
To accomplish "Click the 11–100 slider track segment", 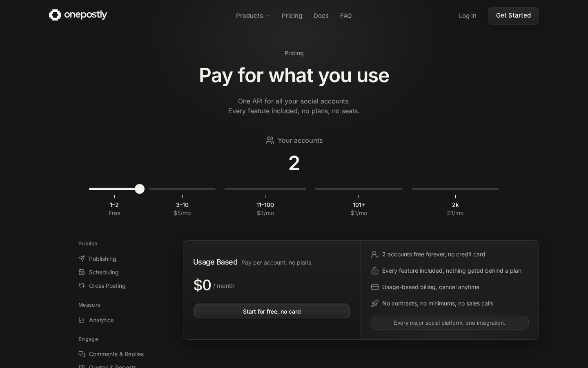I will point(265,189).
